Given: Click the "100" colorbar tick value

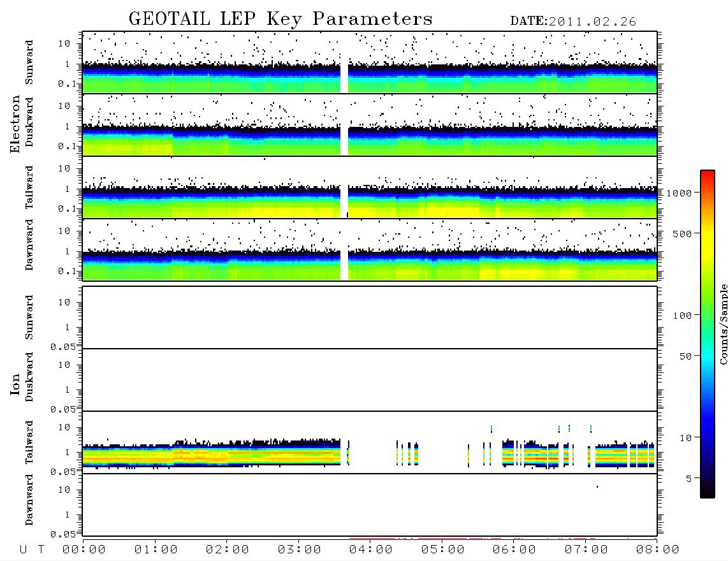Looking at the screenshot, I should pos(683,316).
